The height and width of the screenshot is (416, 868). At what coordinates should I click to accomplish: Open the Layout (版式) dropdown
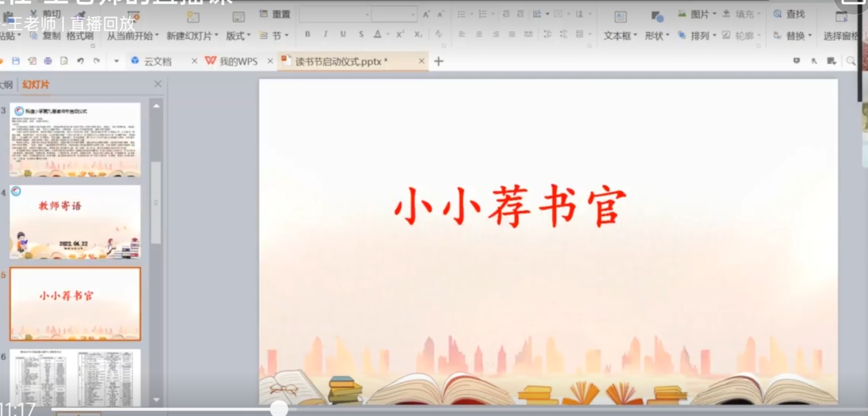[x=238, y=36]
